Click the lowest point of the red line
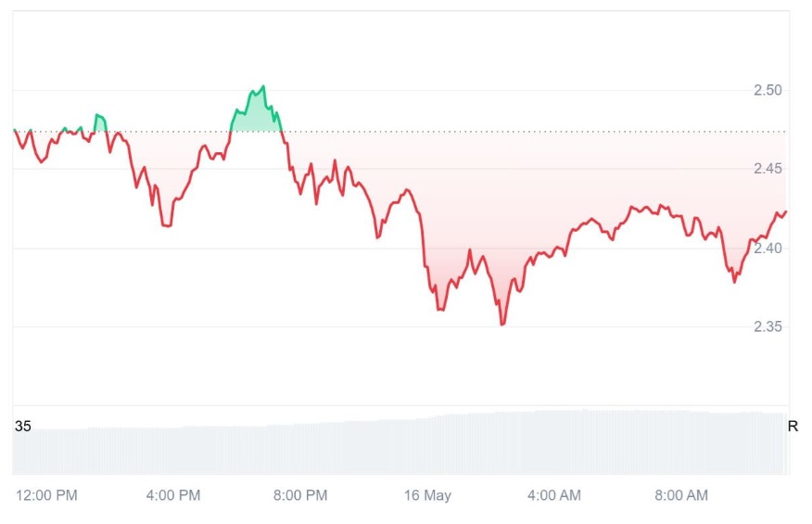The height and width of the screenshot is (524, 812). coord(502,324)
